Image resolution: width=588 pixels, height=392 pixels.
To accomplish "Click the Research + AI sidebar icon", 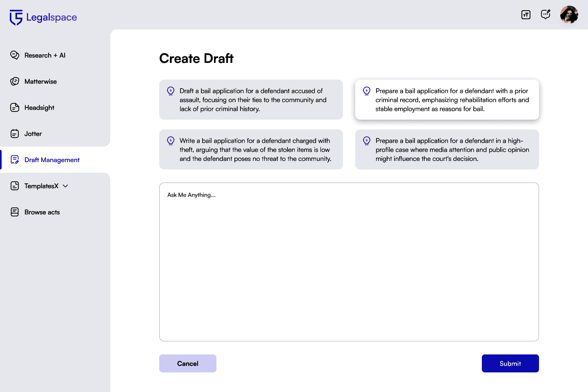I will click(15, 55).
